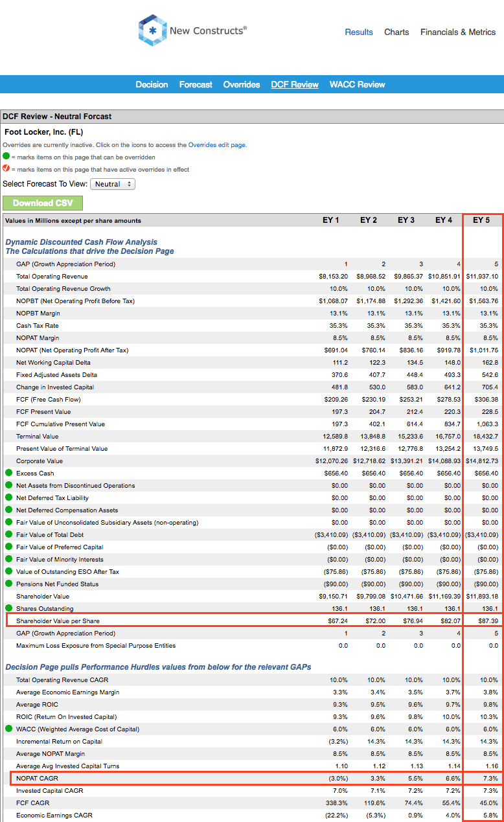Click the Shareholder Value per Share label

[x=58, y=621]
